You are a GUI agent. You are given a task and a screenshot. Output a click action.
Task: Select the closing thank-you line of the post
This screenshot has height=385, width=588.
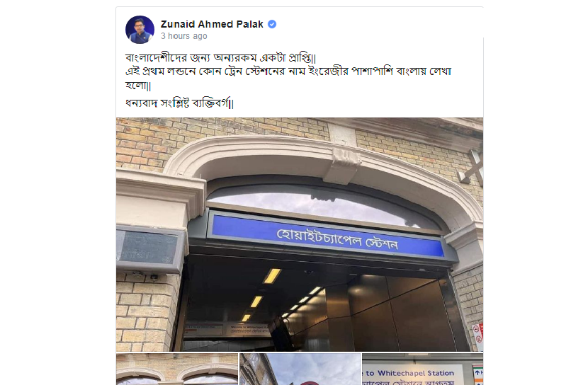click(179, 103)
